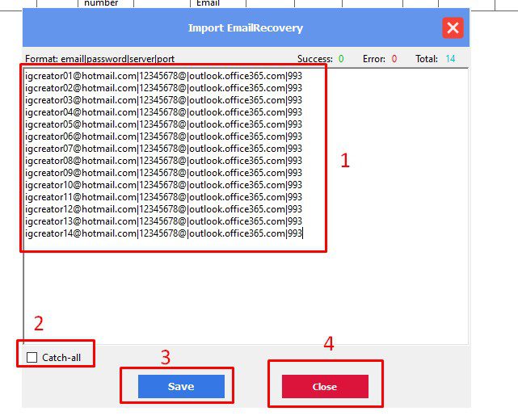
Task: Click the igcreator09@hotmail.com line
Action: (163, 173)
